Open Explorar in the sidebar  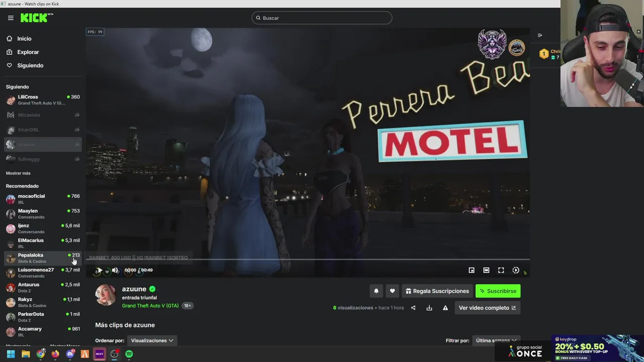pos(28,52)
